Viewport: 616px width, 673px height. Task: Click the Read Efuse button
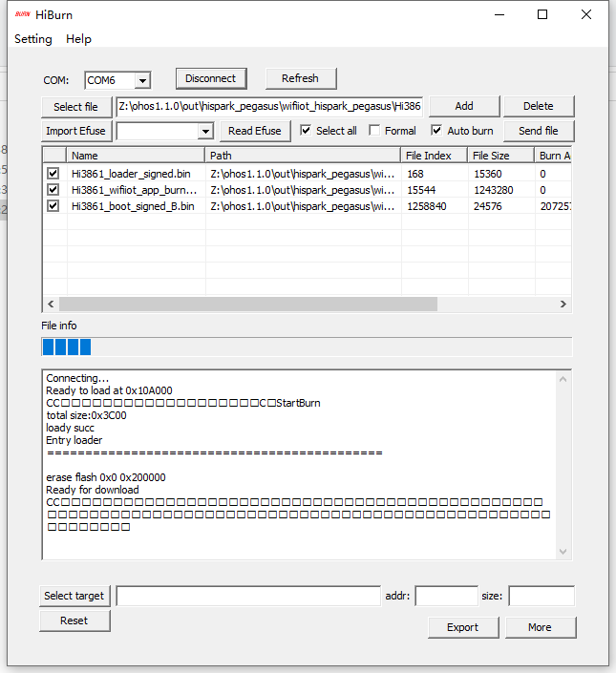(x=255, y=131)
